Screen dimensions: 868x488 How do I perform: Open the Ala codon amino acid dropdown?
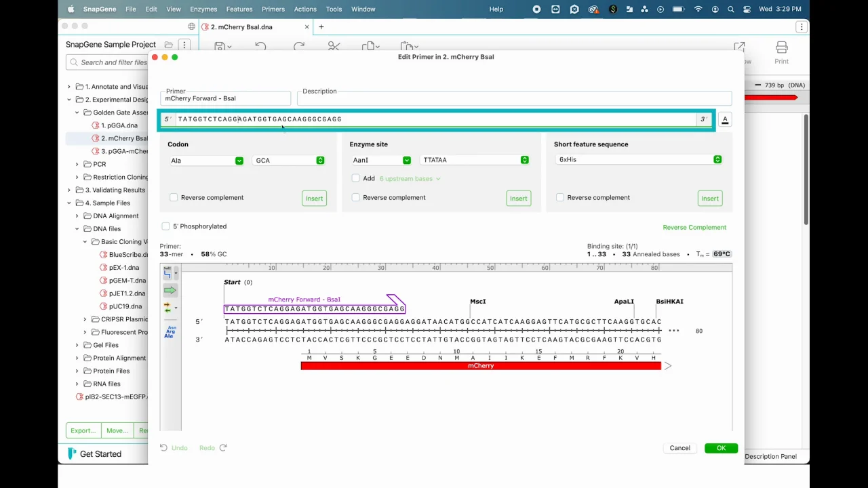[x=206, y=161]
